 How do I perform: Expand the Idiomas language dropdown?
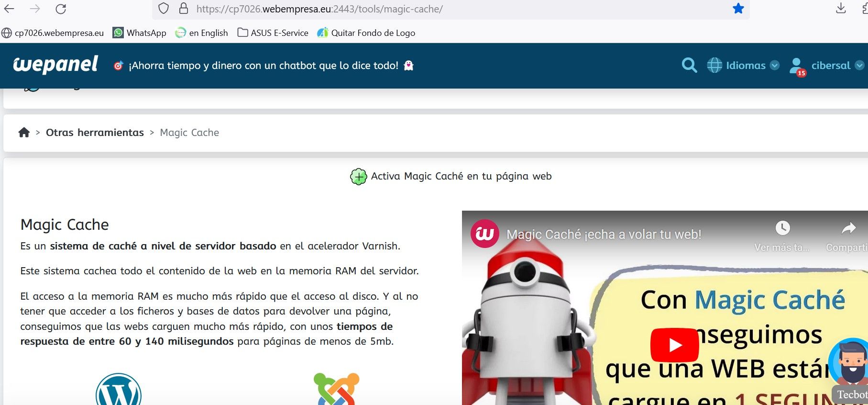(x=752, y=66)
